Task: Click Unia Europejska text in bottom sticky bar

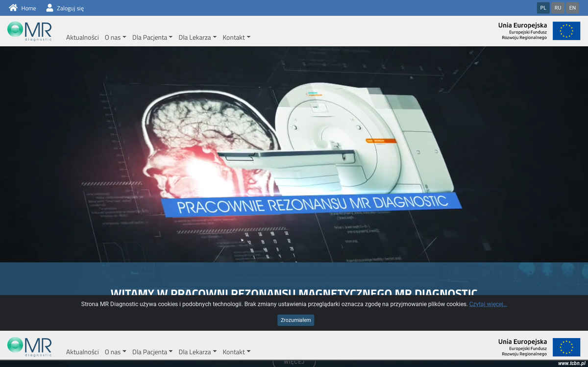Action: (x=522, y=342)
